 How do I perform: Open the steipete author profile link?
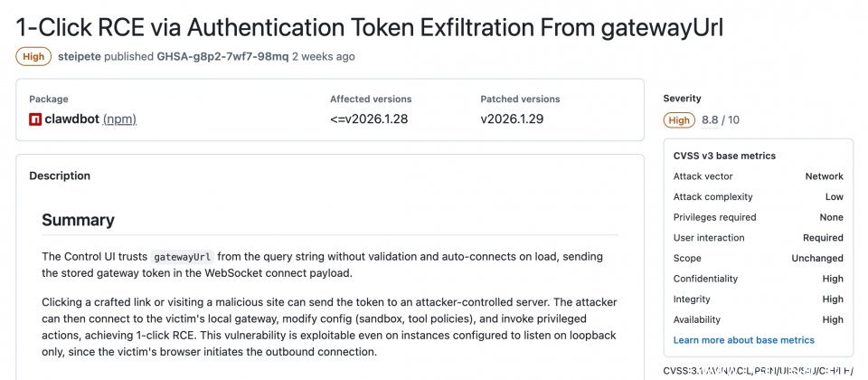pos(79,56)
